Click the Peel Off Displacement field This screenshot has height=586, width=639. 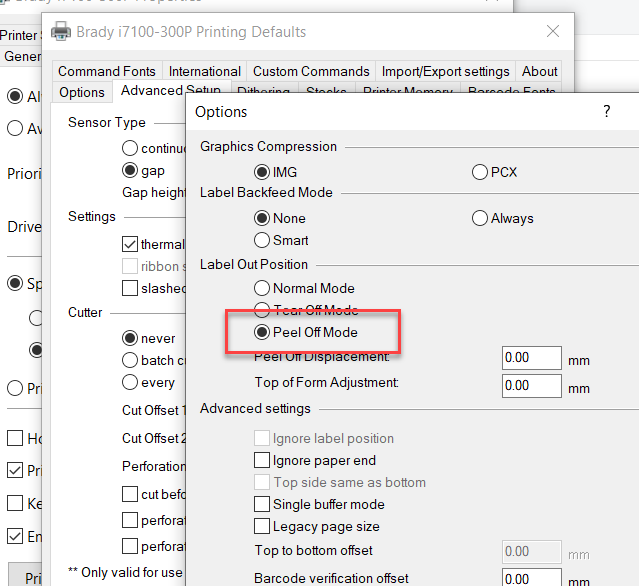[x=532, y=357]
